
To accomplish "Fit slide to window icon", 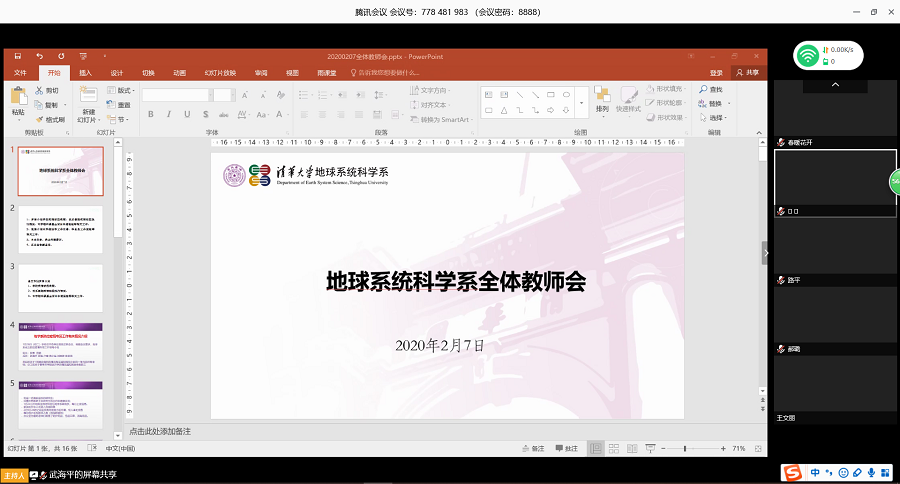I will 758,448.
